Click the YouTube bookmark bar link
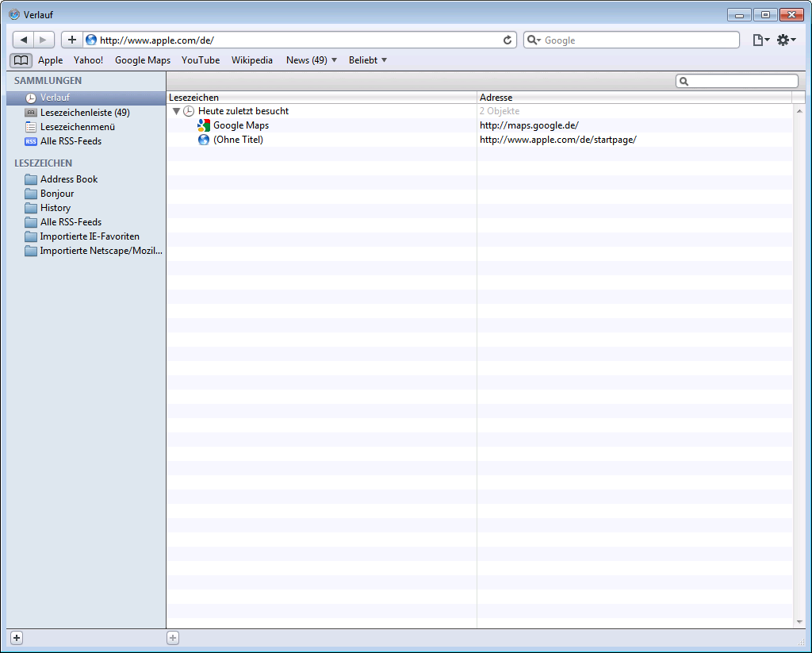This screenshot has height=653, width=812. click(x=201, y=60)
